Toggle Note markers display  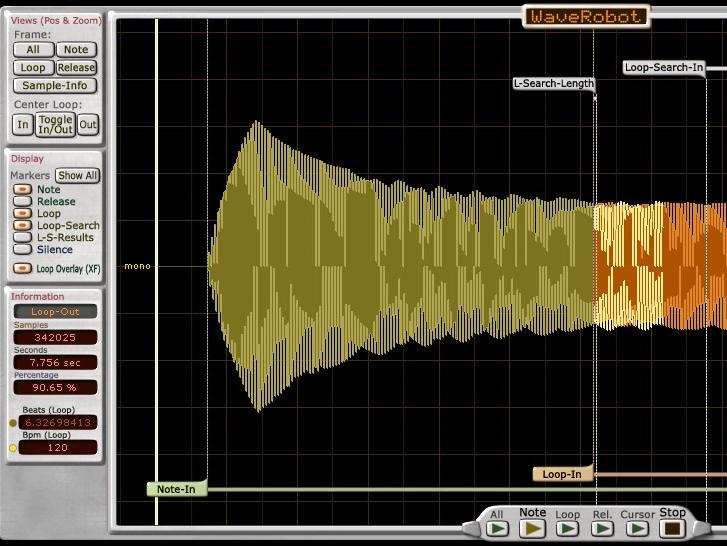[22, 190]
